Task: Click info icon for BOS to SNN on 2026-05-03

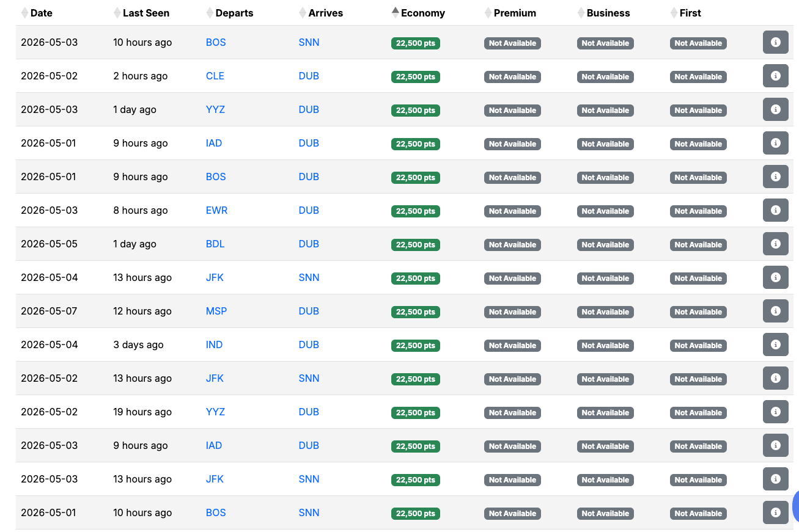Action: 775,42
